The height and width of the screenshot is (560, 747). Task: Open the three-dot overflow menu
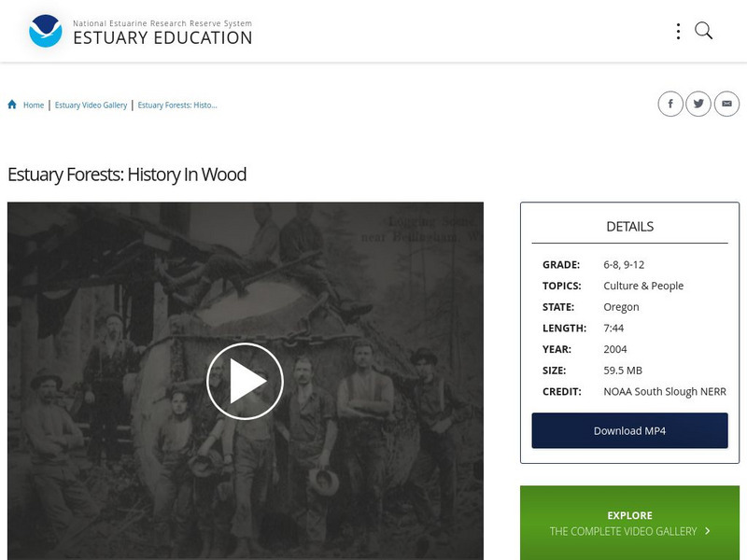tap(678, 30)
